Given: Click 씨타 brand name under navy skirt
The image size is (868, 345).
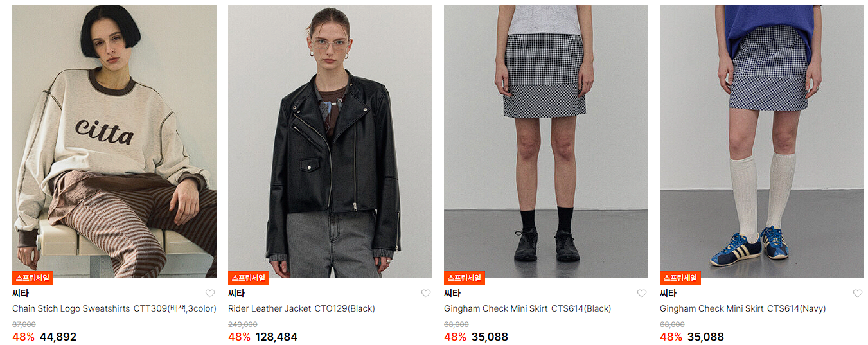Looking at the screenshot, I should [x=668, y=294].
